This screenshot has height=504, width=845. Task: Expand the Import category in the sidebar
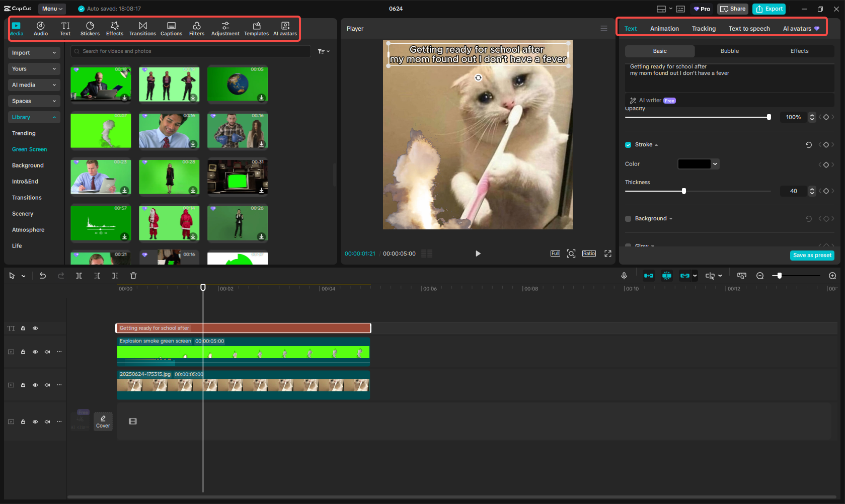coord(34,52)
